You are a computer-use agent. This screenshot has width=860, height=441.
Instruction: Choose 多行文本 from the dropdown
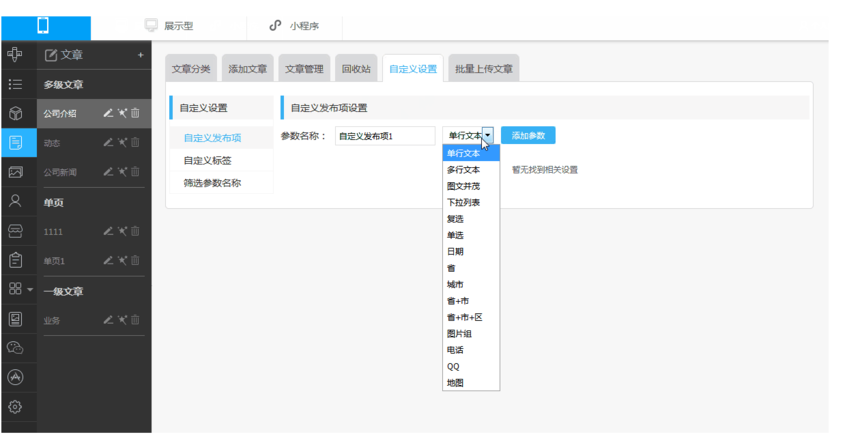point(471,169)
